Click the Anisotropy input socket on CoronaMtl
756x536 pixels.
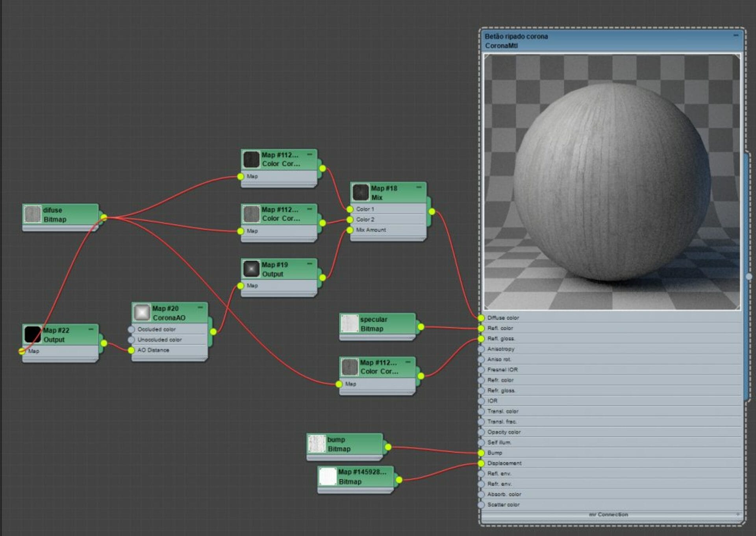[x=481, y=349]
